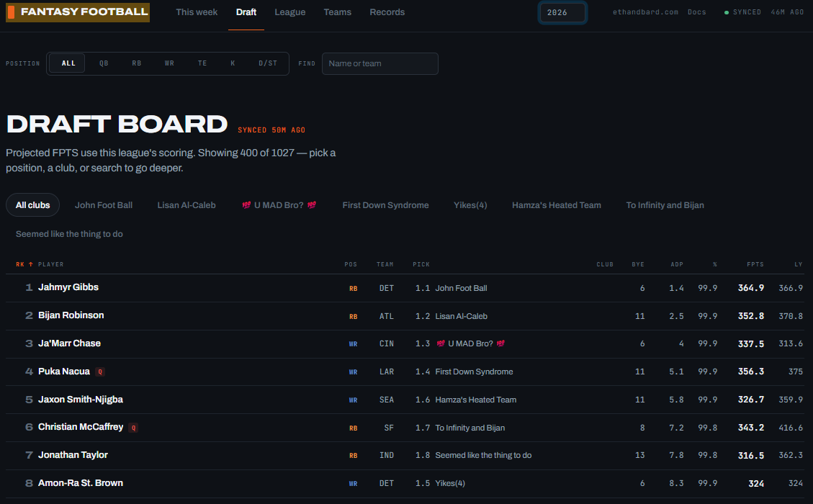Viewport: 813px width, 504px height.
Task: Open Amon-Ra St. Brown player row
Action: click(405, 483)
